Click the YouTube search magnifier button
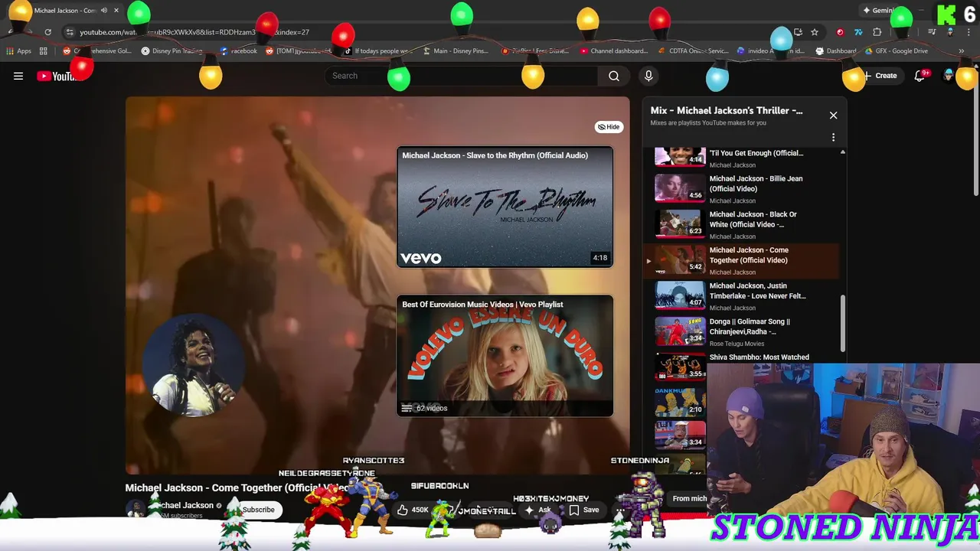The width and height of the screenshot is (980, 551). (x=614, y=76)
